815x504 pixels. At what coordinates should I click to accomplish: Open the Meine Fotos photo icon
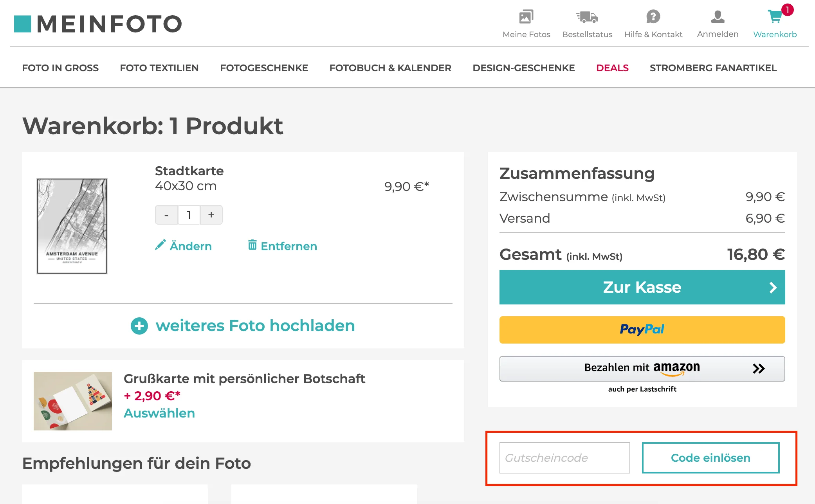(526, 16)
